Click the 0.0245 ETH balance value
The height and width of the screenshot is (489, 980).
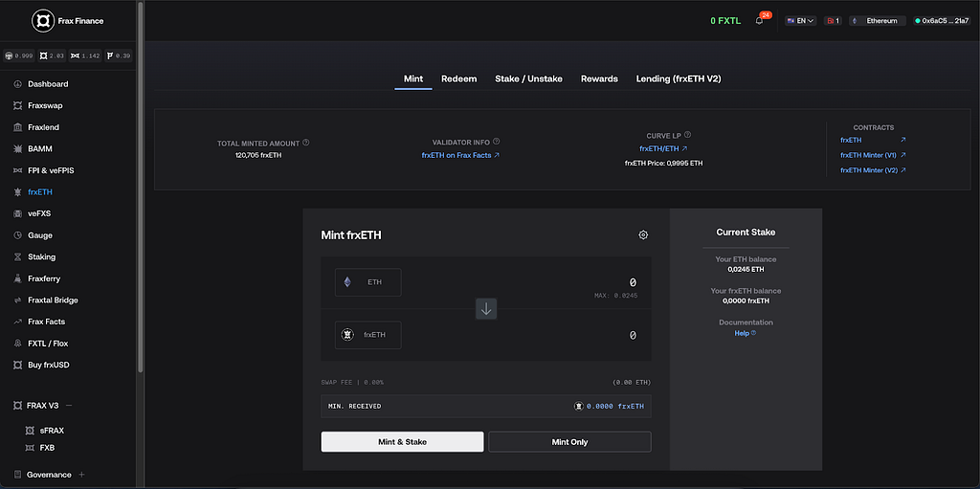(x=746, y=270)
